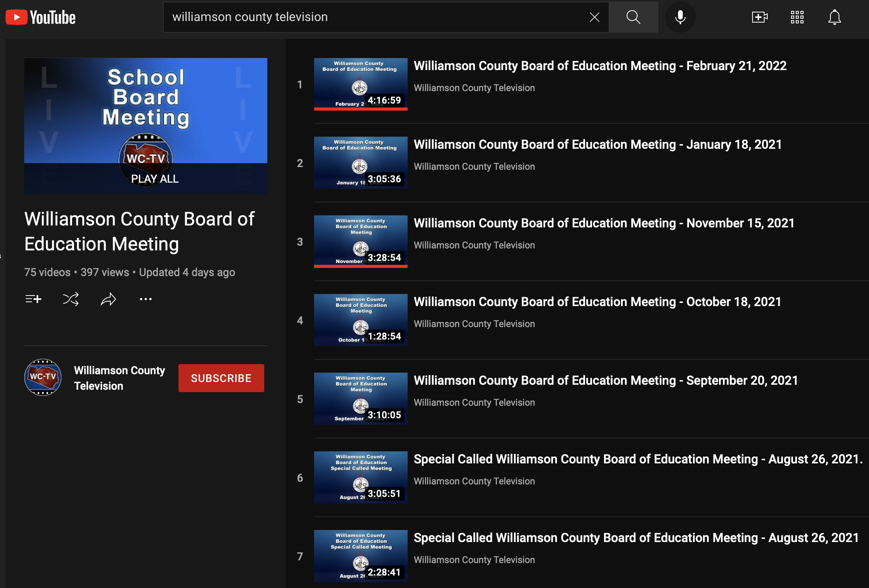Save the playlist with the add icon
The width and height of the screenshot is (869, 588).
pos(33,299)
